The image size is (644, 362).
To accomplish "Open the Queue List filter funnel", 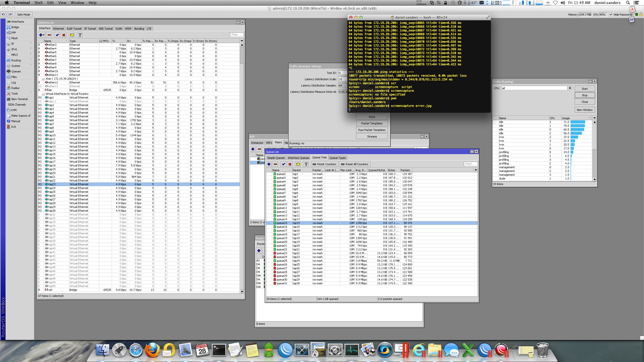I will [306, 164].
